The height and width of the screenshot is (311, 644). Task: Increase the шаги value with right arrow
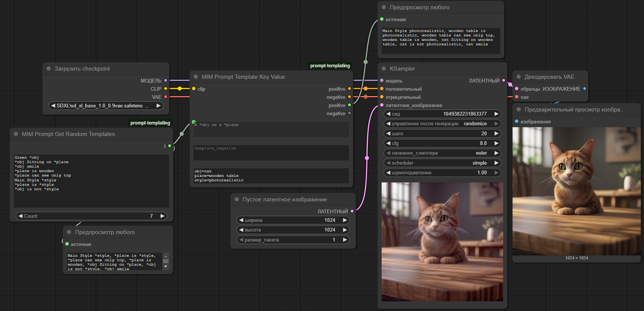(496, 133)
